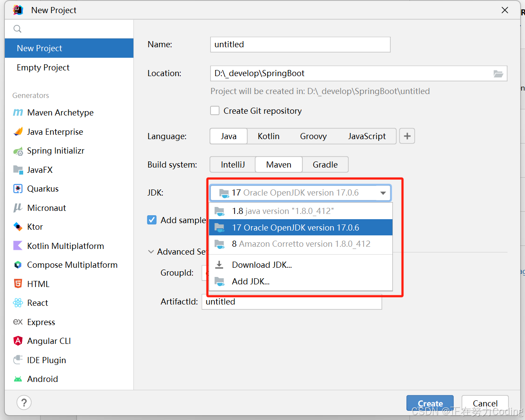The image size is (525, 420).
Task: Open the Spring Initializr generator
Action: click(69, 151)
